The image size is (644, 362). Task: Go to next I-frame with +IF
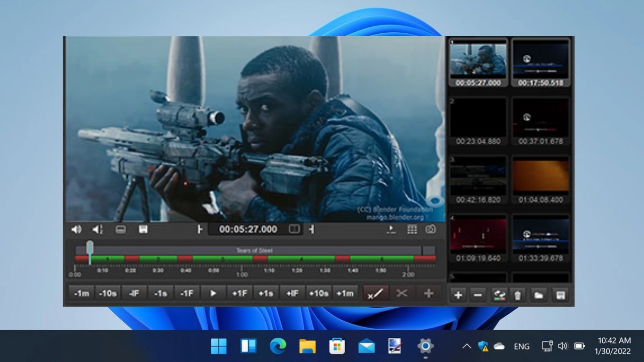click(292, 293)
